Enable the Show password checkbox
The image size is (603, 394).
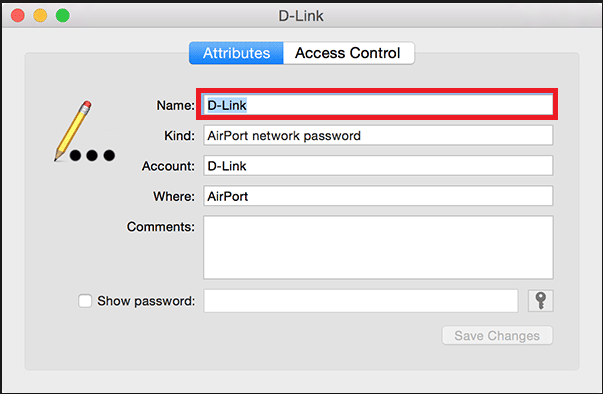(x=85, y=301)
